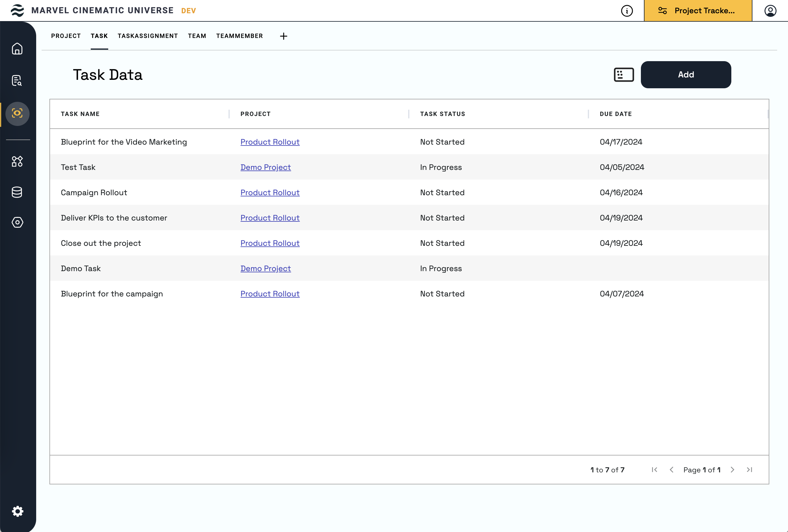Open the components blocks sidebar icon

pyautogui.click(x=17, y=161)
